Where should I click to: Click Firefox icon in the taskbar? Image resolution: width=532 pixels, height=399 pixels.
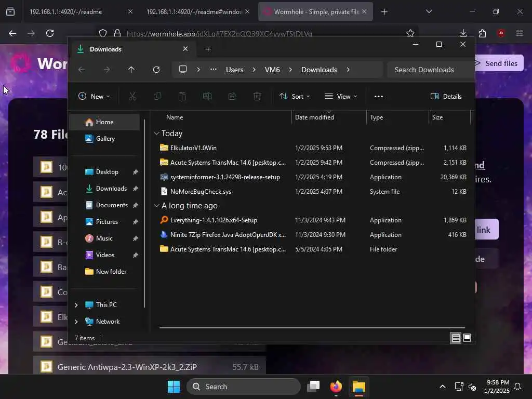click(x=336, y=387)
